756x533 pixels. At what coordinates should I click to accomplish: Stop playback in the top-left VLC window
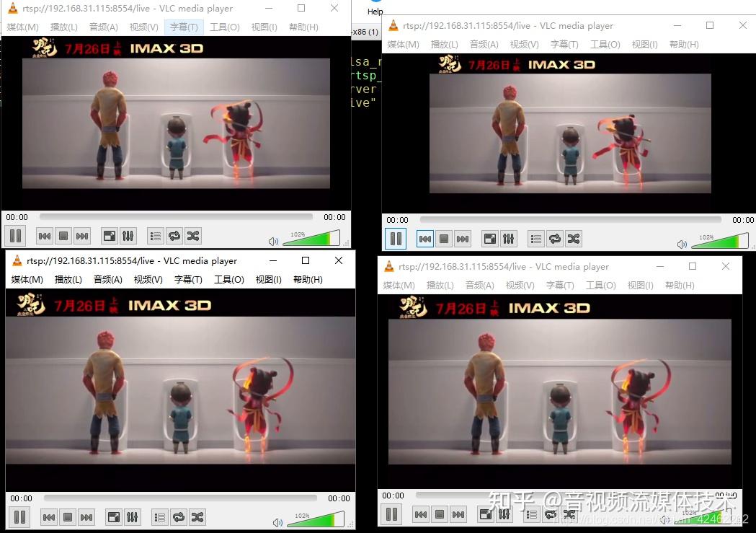(x=63, y=236)
